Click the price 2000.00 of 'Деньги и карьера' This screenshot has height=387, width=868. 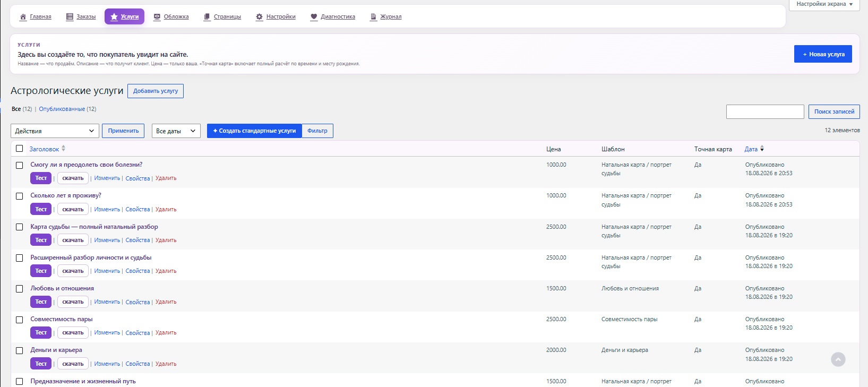click(x=556, y=350)
